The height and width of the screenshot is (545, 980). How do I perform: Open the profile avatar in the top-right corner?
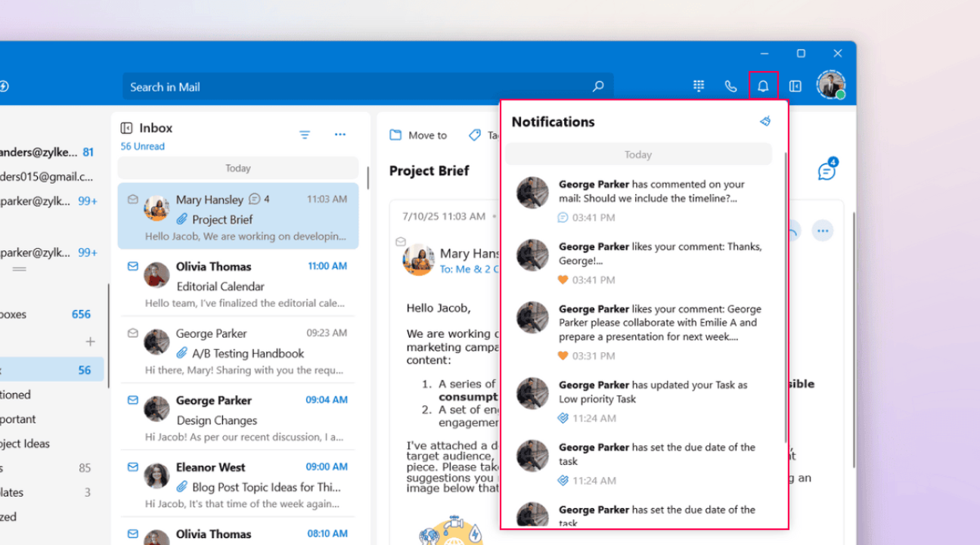[x=830, y=85]
